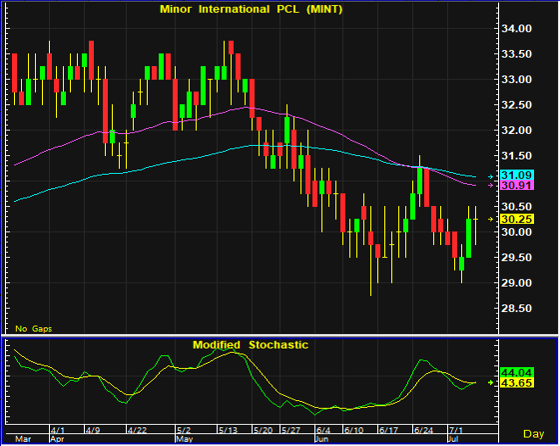Click the Jun month label
Viewport: 560px width, 446px height.
(x=322, y=439)
